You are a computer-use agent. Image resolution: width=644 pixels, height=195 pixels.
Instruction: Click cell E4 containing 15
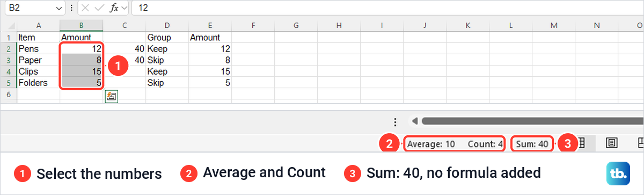pyautogui.click(x=210, y=71)
